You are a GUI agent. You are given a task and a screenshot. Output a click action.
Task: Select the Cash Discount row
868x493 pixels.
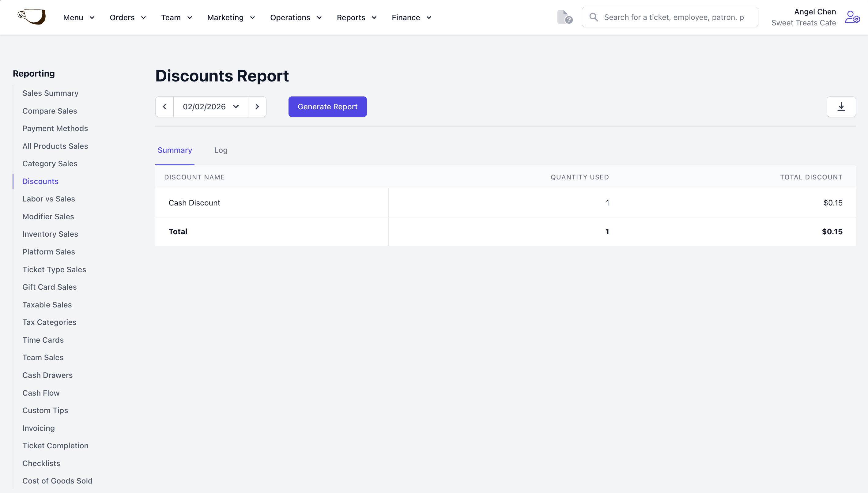point(194,203)
